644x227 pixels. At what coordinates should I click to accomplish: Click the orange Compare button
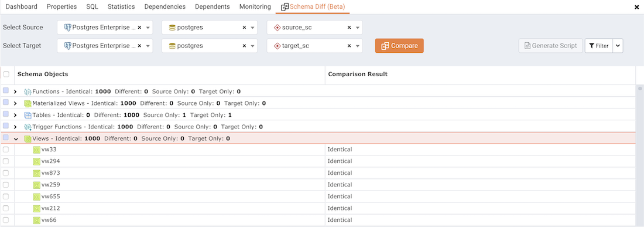pyautogui.click(x=399, y=46)
